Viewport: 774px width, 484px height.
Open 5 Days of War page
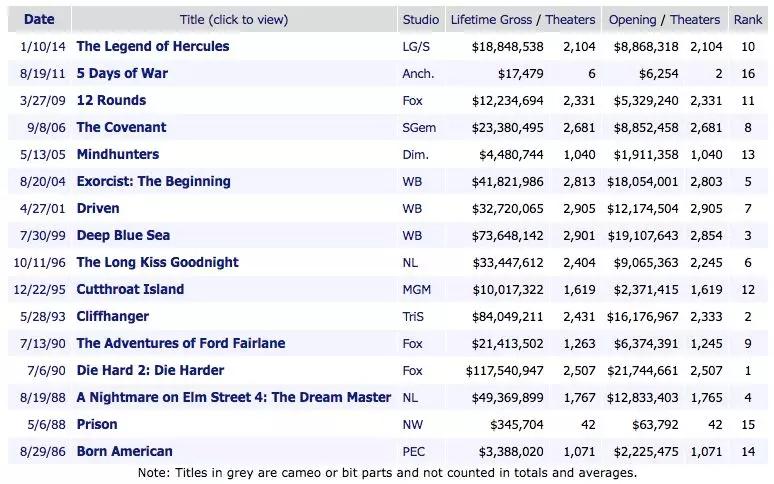tap(122, 73)
